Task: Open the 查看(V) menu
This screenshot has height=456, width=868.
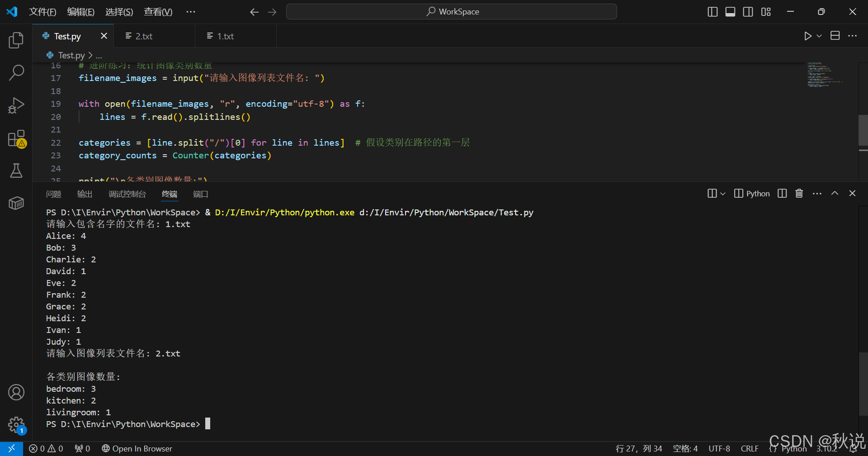Action: 158,12
